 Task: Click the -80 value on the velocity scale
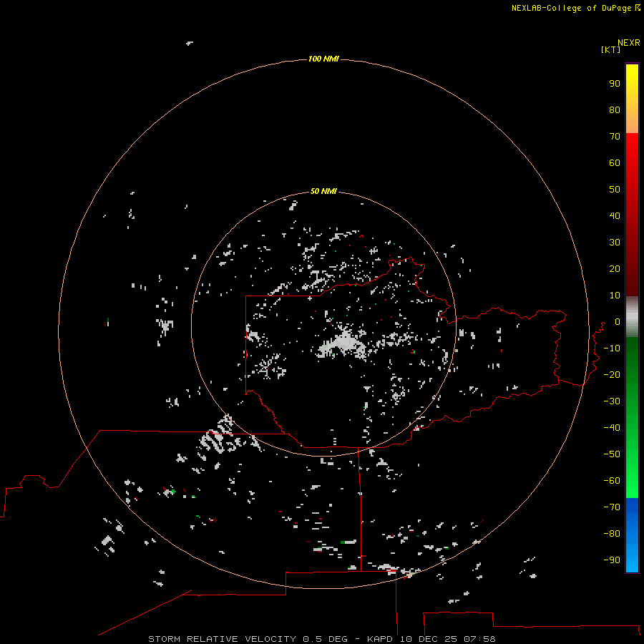(612, 534)
